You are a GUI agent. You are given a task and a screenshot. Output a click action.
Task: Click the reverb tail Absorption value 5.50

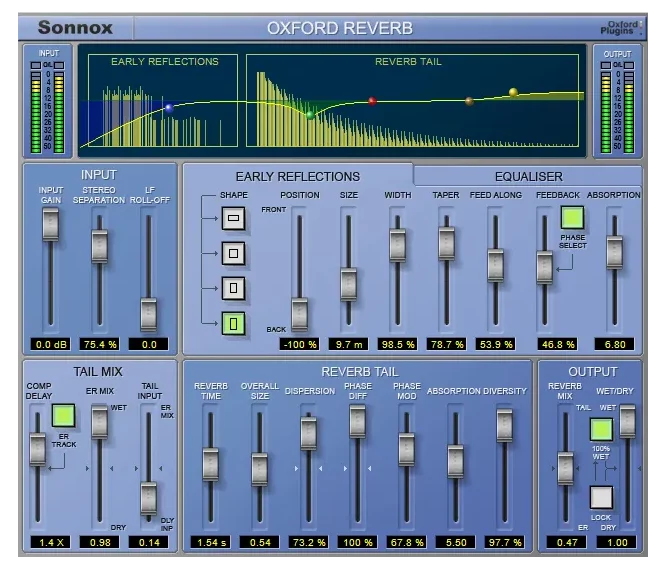[x=456, y=542]
